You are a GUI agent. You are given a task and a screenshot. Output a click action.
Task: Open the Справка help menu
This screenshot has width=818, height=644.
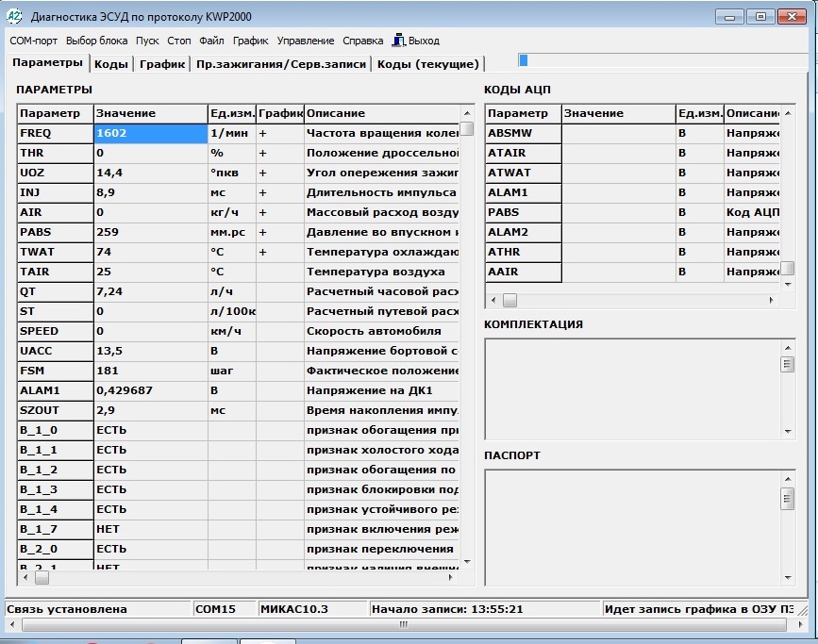[363, 41]
